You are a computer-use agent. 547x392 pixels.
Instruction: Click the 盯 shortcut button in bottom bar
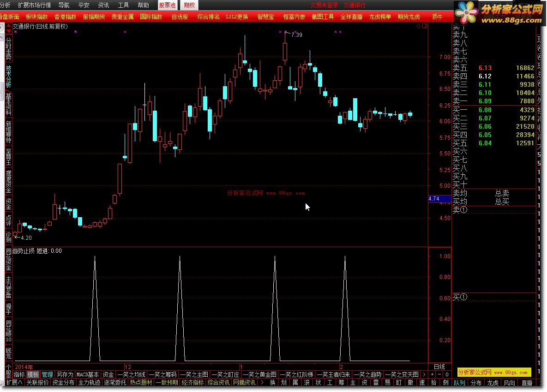point(399,383)
